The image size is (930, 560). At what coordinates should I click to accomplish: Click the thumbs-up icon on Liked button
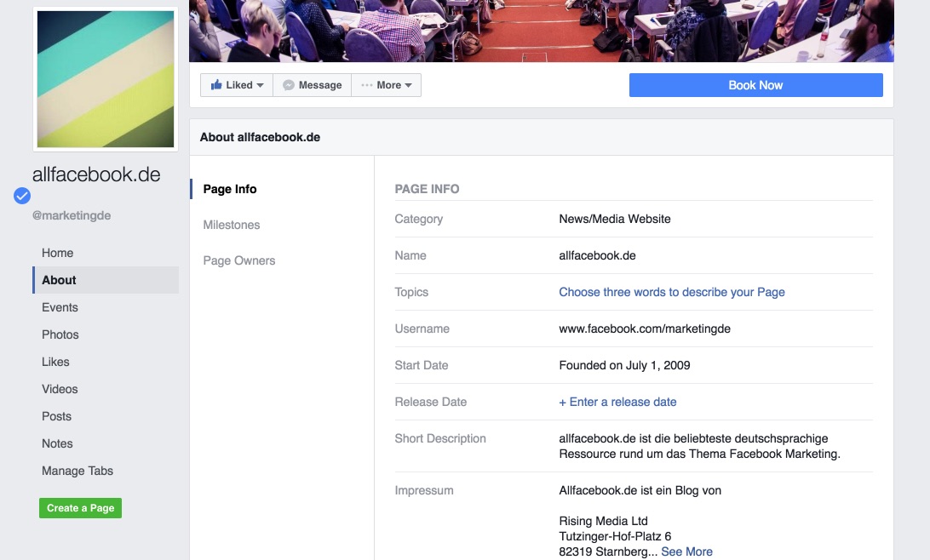tap(216, 85)
